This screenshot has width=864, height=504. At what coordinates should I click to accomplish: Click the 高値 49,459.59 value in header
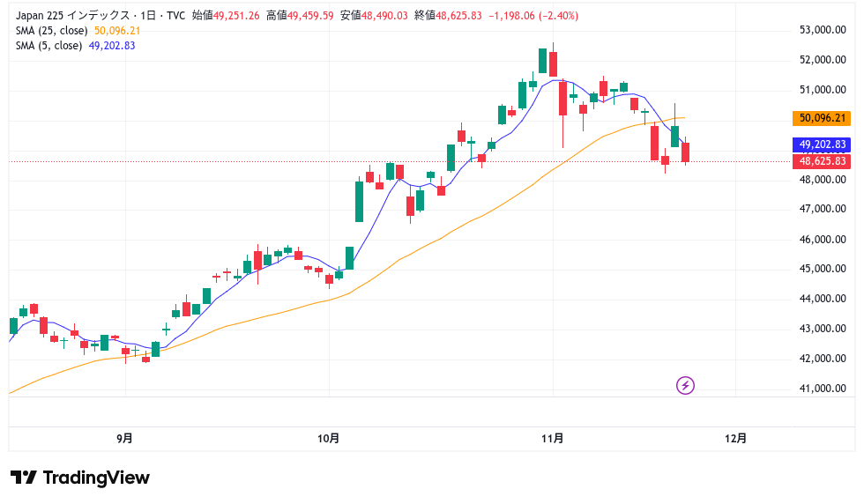tap(299, 15)
